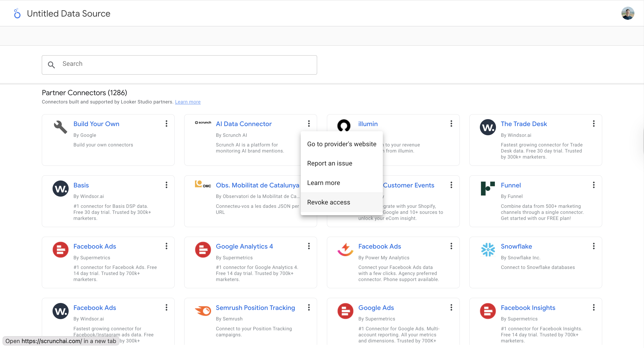Click the Power My Analytics Facebook Ads logo
This screenshot has width=644, height=348.
tap(345, 250)
